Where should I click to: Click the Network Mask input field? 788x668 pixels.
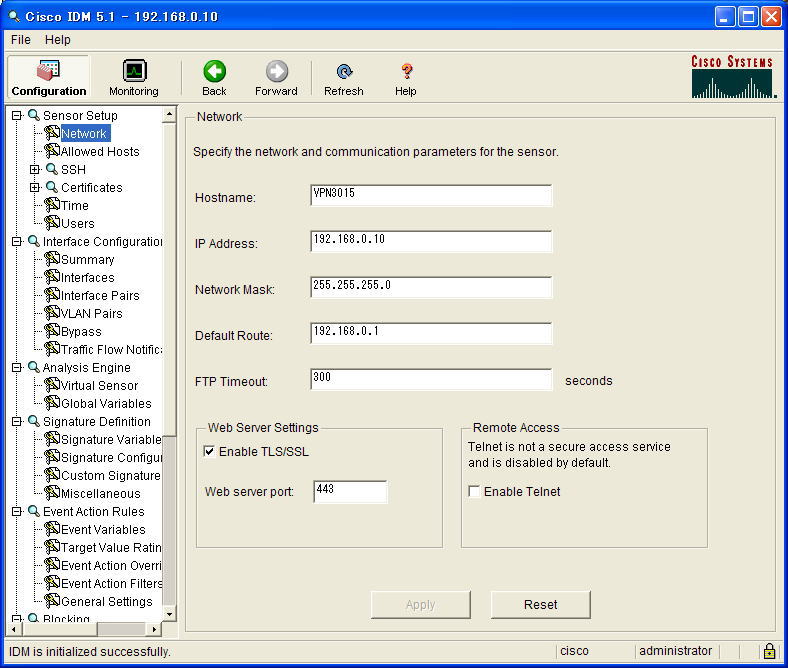point(431,287)
